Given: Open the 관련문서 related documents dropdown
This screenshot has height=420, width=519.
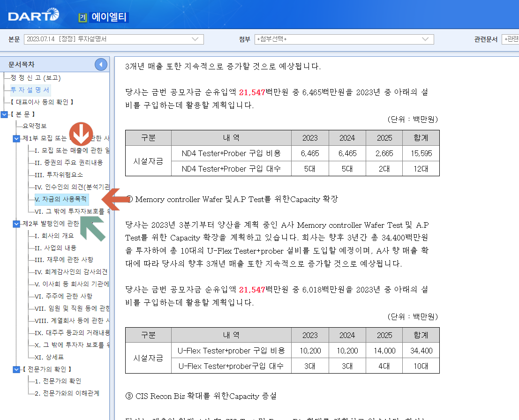Looking at the screenshot, I should (x=512, y=39).
